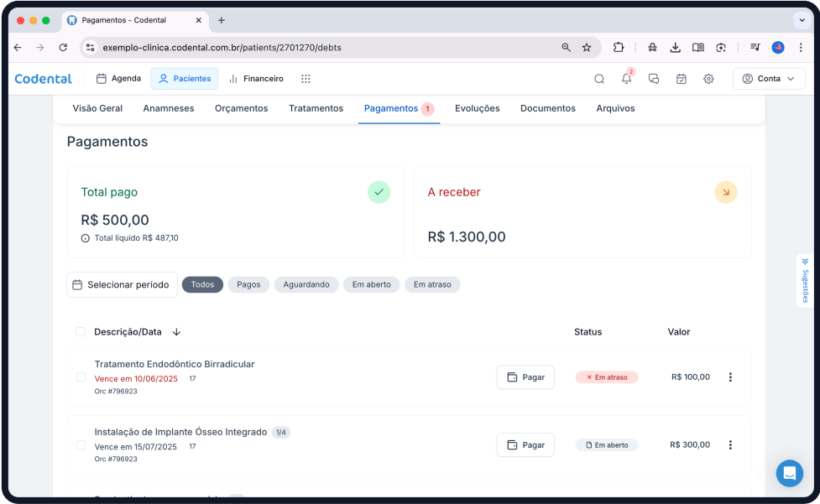Switch to the Orçamentos tab
The image size is (820, 504).
coord(241,108)
